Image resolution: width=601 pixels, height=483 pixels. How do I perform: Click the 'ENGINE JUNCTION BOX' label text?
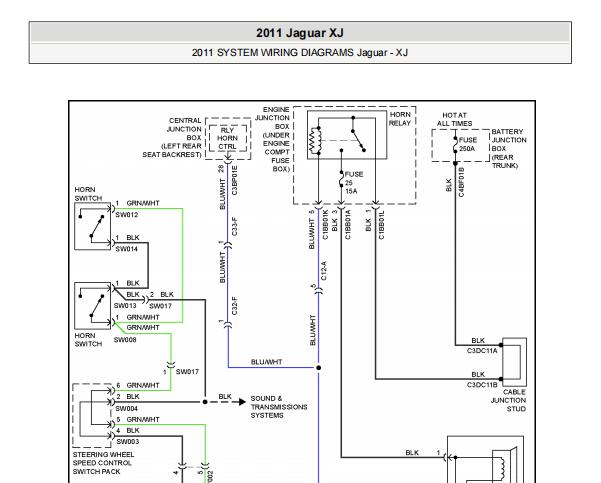(x=272, y=118)
